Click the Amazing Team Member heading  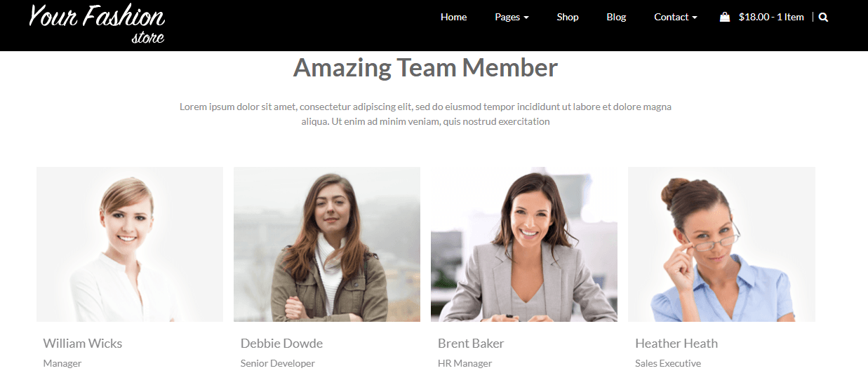coord(425,68)
